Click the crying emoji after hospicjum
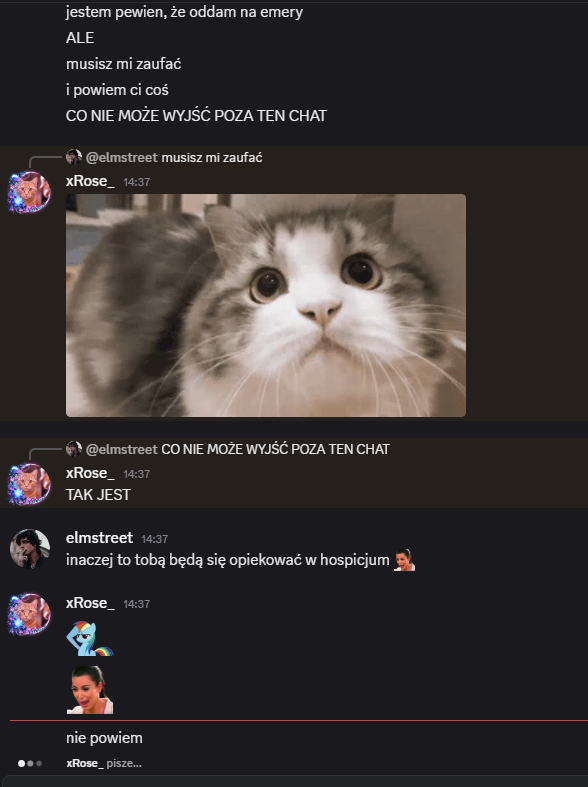 tap(404, 560)
